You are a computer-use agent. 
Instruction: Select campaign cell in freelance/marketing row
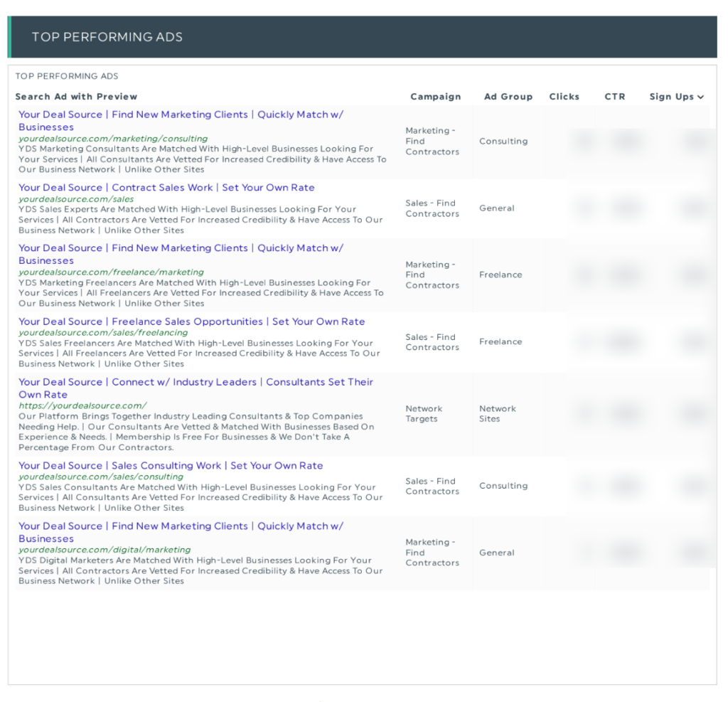(x=432, y=275)
